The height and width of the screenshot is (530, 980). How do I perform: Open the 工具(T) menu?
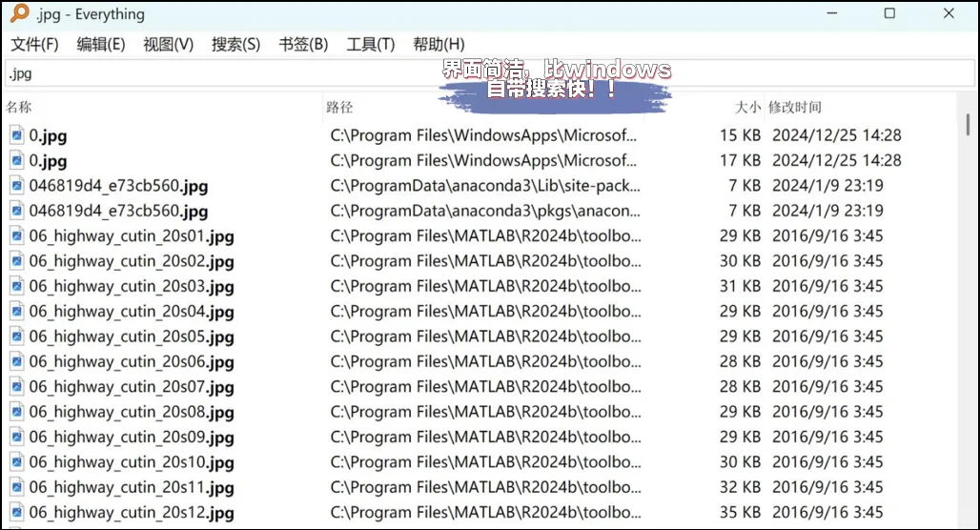click(371, 45)
